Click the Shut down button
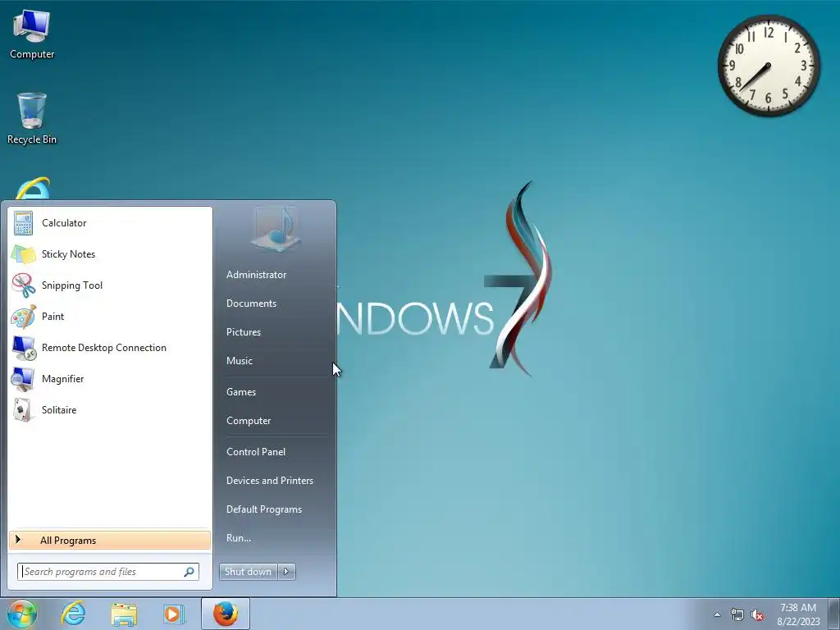 tap(249, 572)
